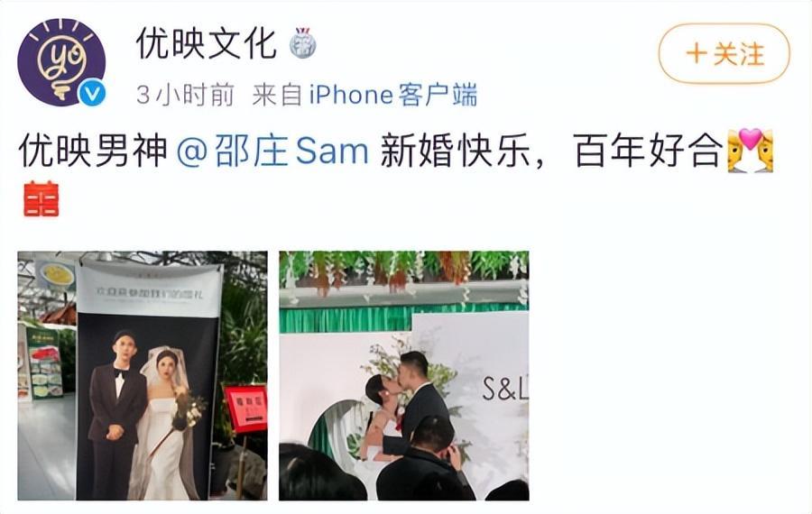The image size is (812, 514).
Task: Open the kissing couple ceremony photo
Action: click(x=404, y=376)
